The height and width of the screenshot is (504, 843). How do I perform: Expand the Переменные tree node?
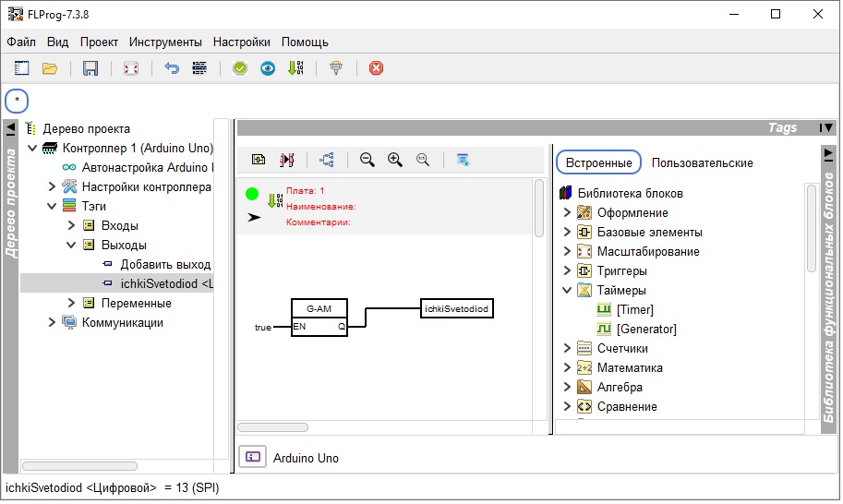(x=71, y=304)
